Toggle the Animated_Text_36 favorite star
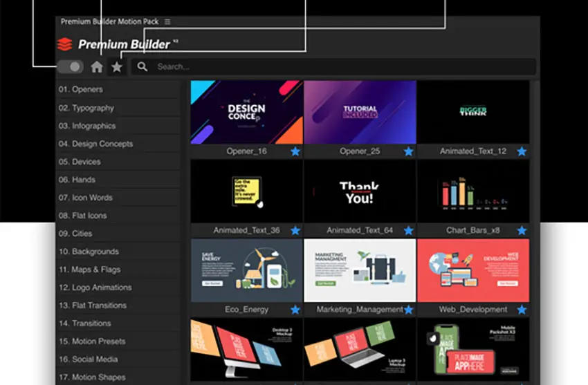Screen dimensions: 588x385 [295, 230]
